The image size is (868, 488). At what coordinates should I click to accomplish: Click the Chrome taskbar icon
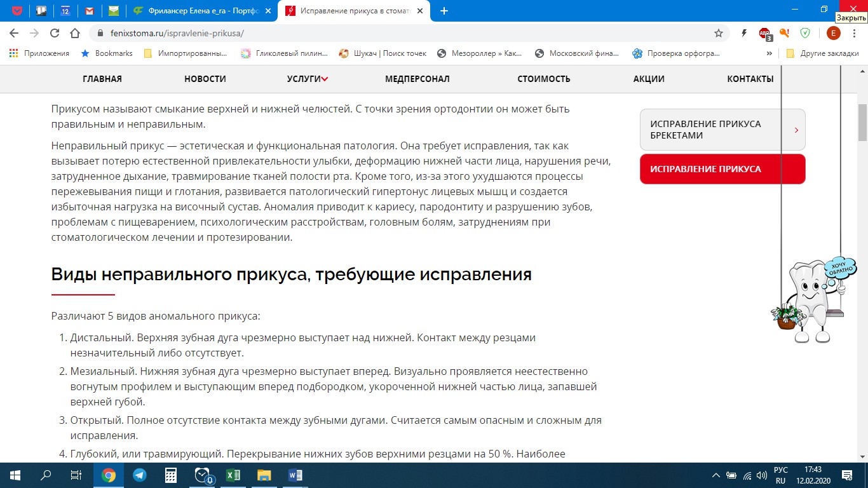[x=109, y=475]
